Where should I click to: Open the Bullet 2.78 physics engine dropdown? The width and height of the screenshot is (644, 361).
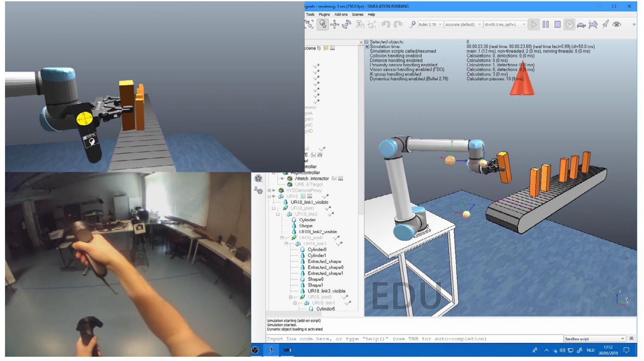430,25
